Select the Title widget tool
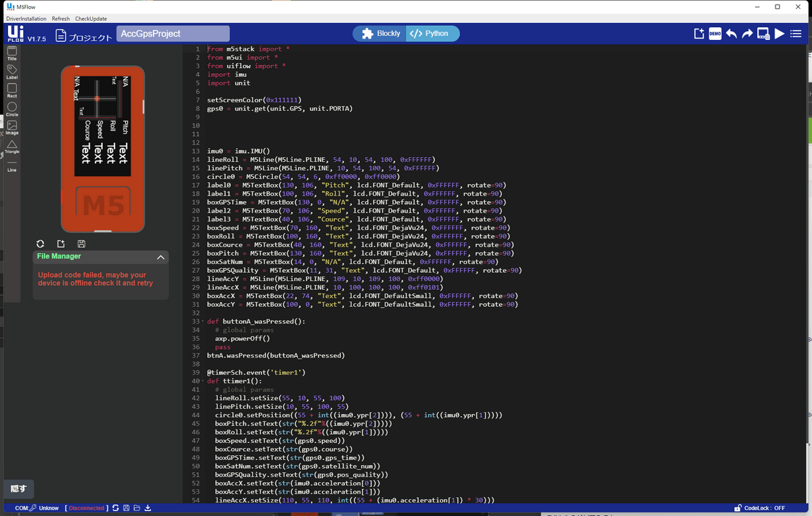 (x=12, y=53)
